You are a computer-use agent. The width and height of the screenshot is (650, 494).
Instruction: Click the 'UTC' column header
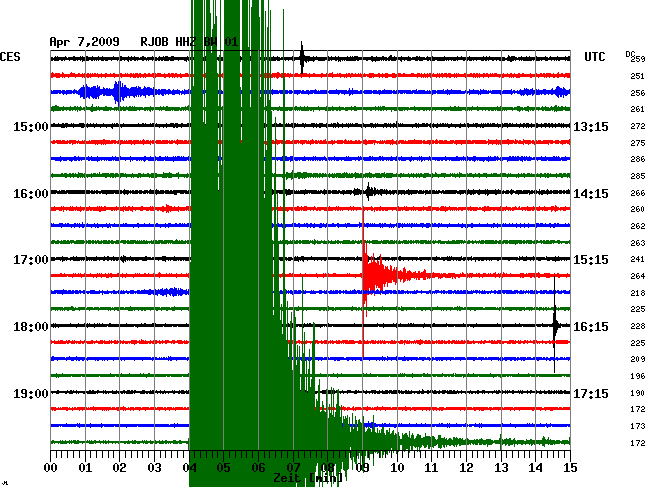point(595,57)
